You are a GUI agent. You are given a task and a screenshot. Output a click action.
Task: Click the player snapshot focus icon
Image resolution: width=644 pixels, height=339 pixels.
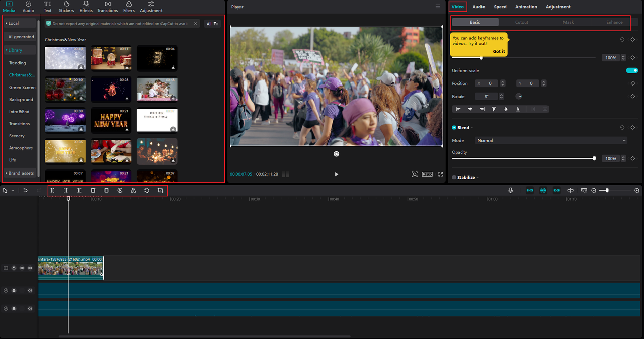click(415, 174)
